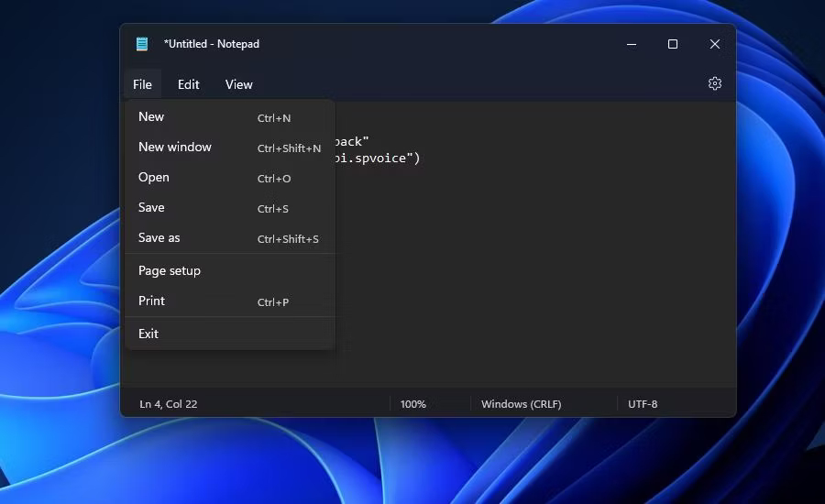Open the Edit menu
The image size is (825, 504).
[188, 84]
